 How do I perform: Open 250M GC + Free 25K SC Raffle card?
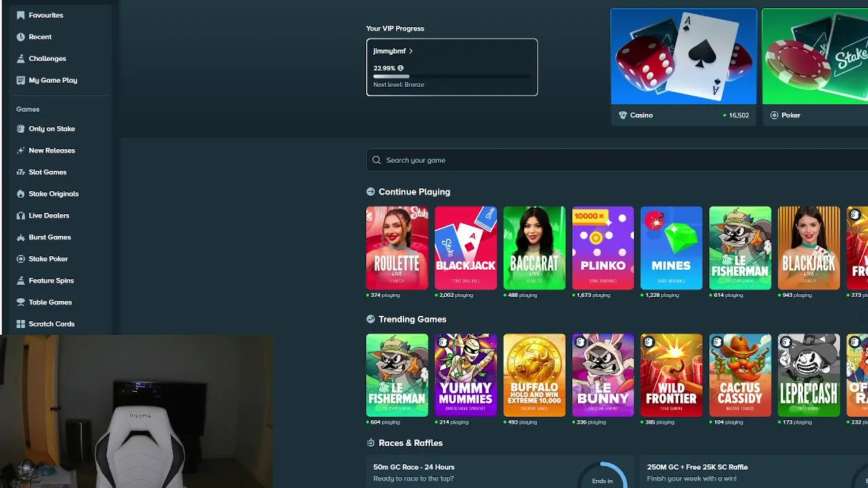coord(753,472)
